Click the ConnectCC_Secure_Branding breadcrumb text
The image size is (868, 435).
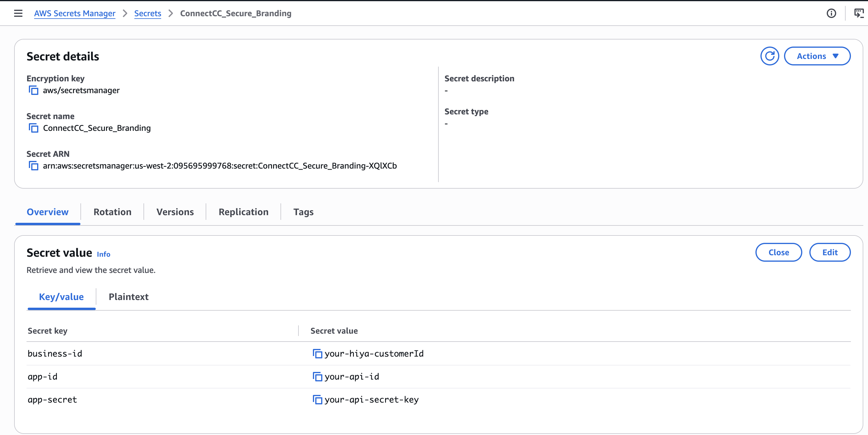tap(235, 13)
